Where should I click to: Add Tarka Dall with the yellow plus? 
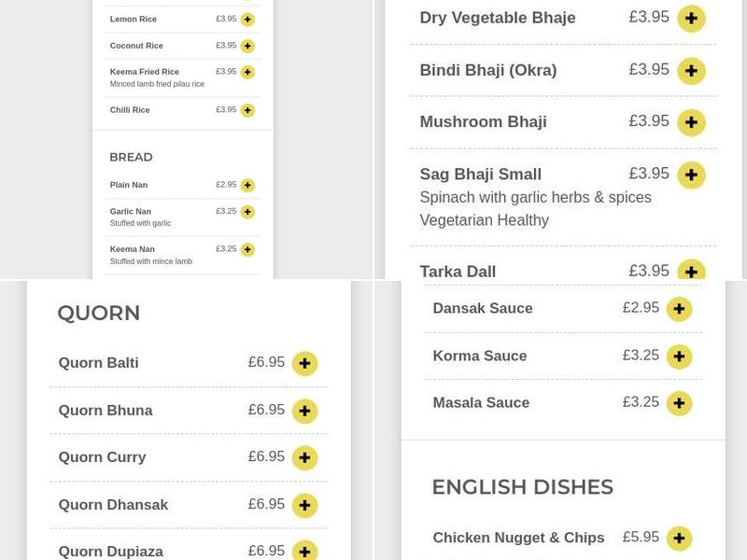(691, 272)
